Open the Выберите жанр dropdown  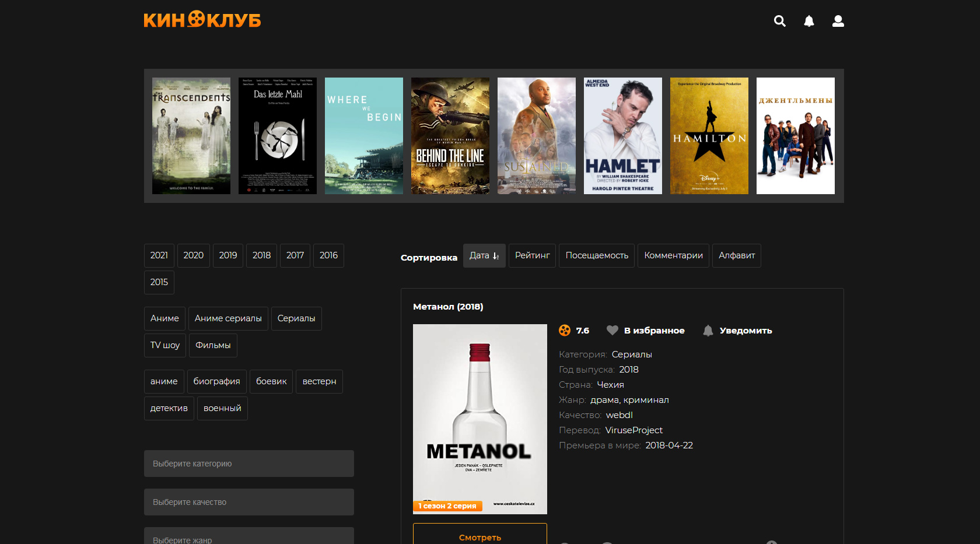[x=249, y=536]
